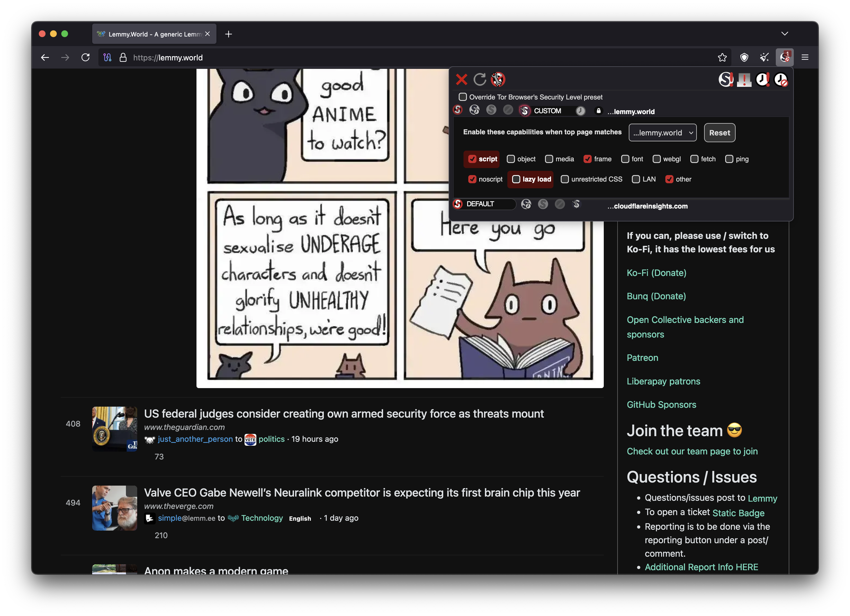Go back to previous page
The height and width of the screenshot is (616, 850).
(45, 57)
